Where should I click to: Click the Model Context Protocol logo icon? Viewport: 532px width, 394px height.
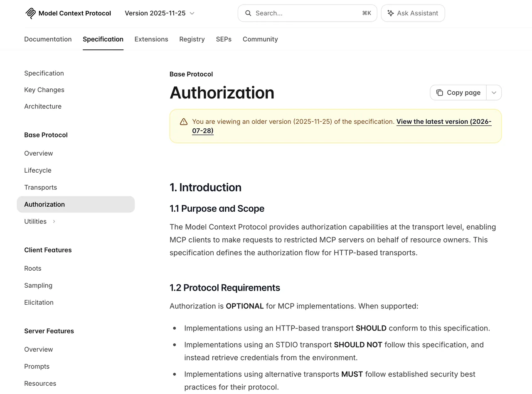[x=30, y=13]
